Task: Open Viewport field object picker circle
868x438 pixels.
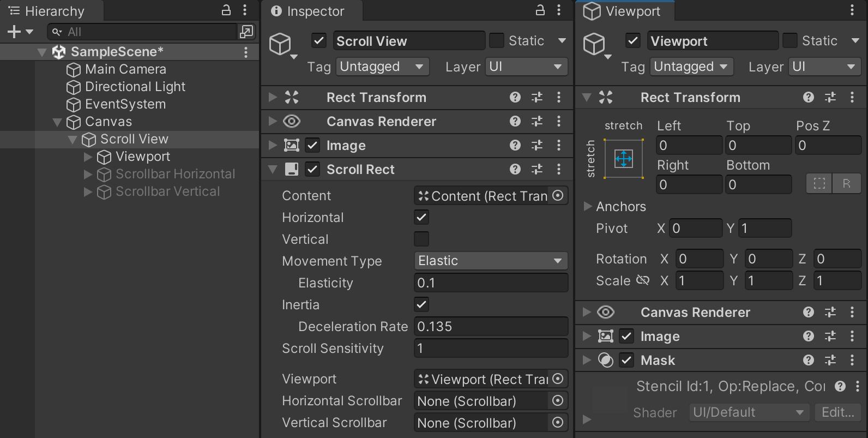Action: (558, 379)
